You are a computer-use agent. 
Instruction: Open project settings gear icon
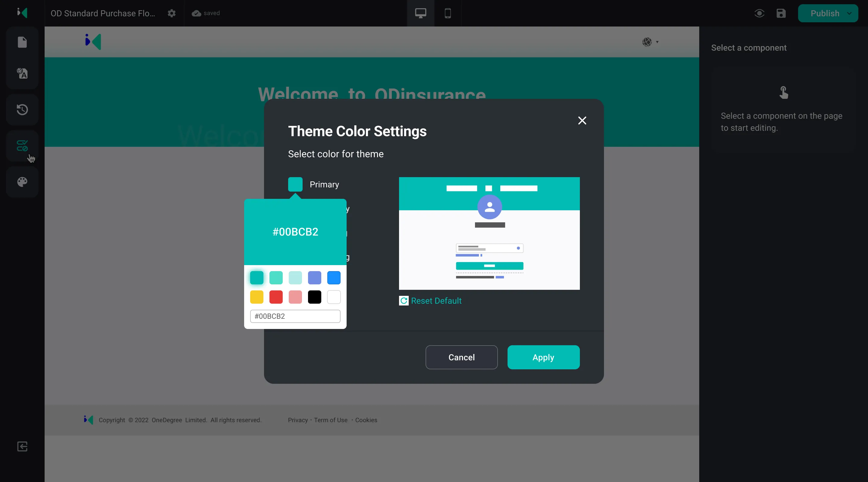tap(171, 13)
